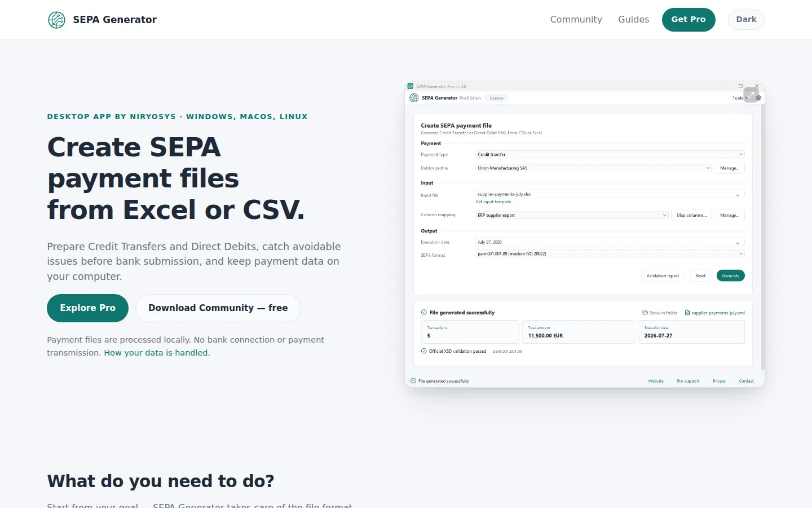Viewport: 812px width, 508px height.
Task: Open the Payment type dropdown (Credit transfer)
Action: tap(610, 154)
